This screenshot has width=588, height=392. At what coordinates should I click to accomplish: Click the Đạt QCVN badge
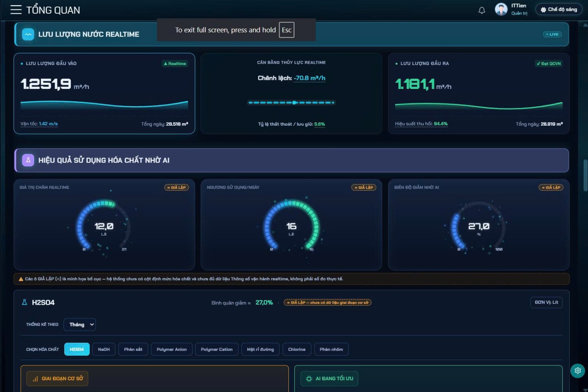[x=549, y=64]
